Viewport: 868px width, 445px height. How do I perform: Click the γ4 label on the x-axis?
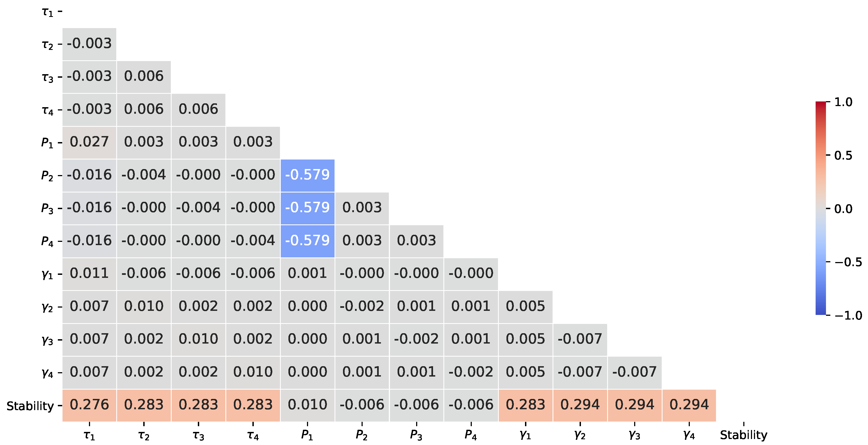(x=689, y=435)
